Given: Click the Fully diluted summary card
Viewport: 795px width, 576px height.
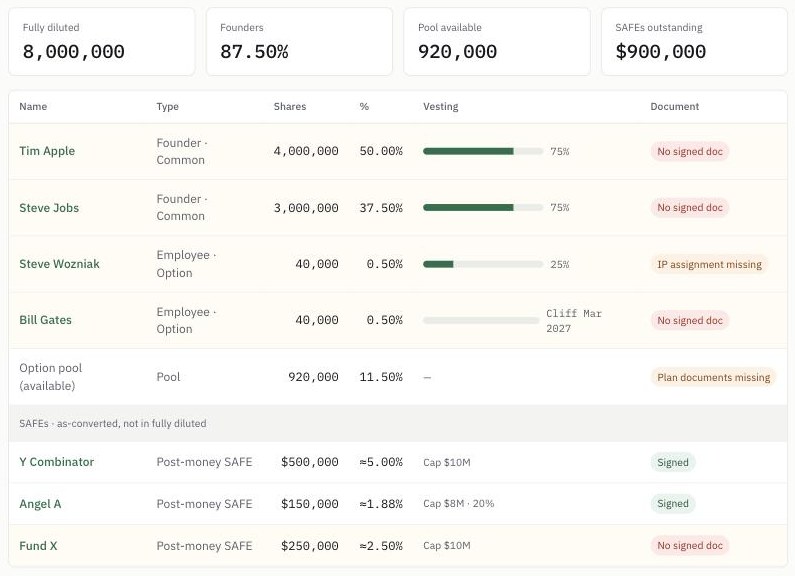Looking at the screenshot, I should (x=101, y=42).
